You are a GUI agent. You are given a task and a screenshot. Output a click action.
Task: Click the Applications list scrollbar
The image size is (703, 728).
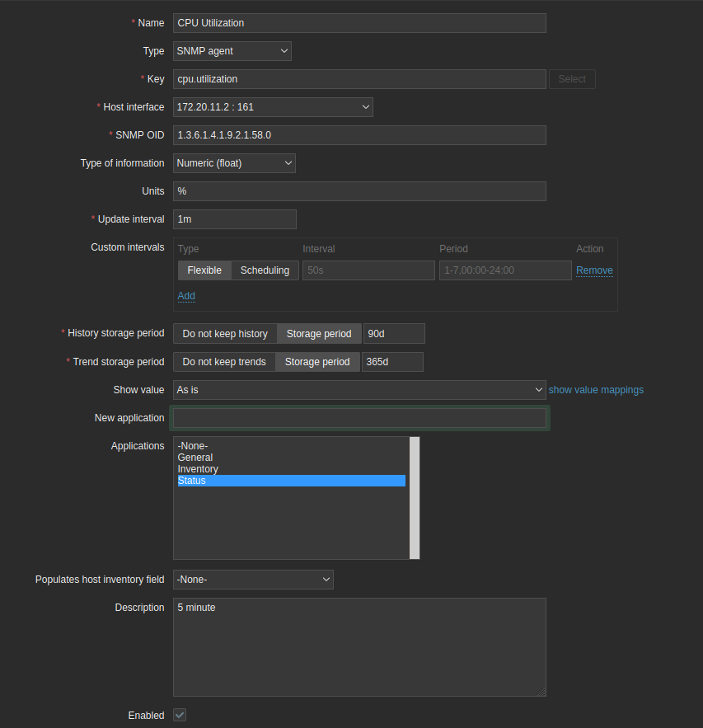(x=415, y=497)
